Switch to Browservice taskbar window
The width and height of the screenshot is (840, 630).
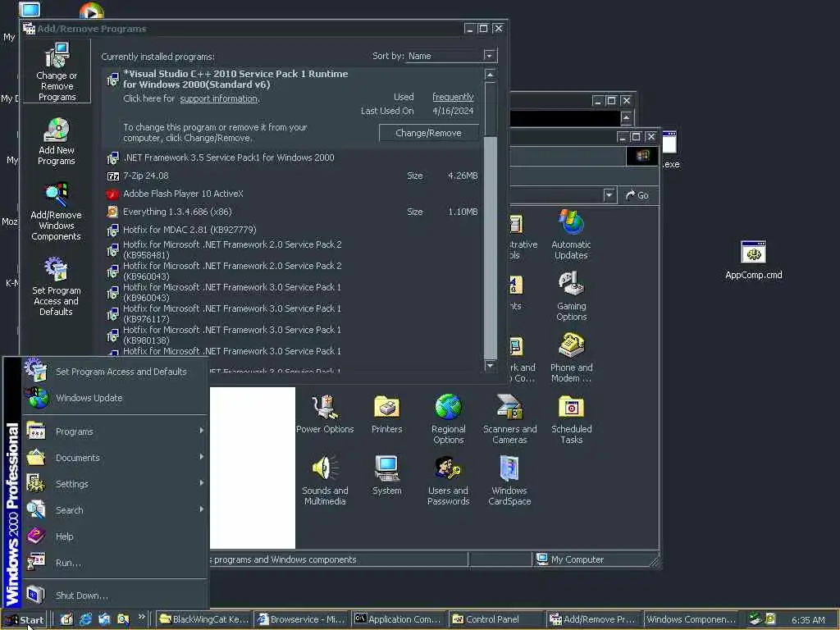click(x=302, y=619)
